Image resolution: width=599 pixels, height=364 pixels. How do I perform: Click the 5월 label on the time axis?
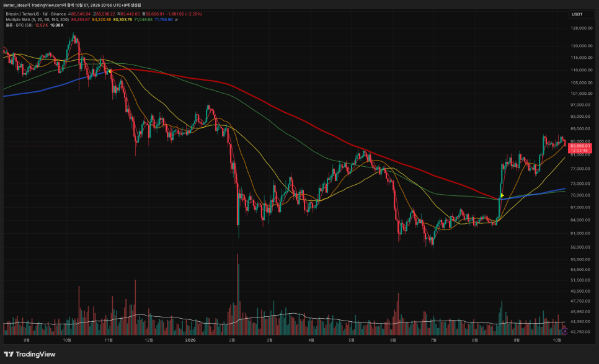pyautogui.click(x=352, y=340)
